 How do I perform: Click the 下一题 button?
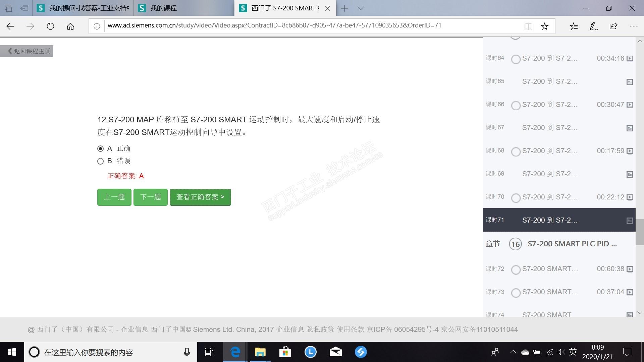click(150, 197)
